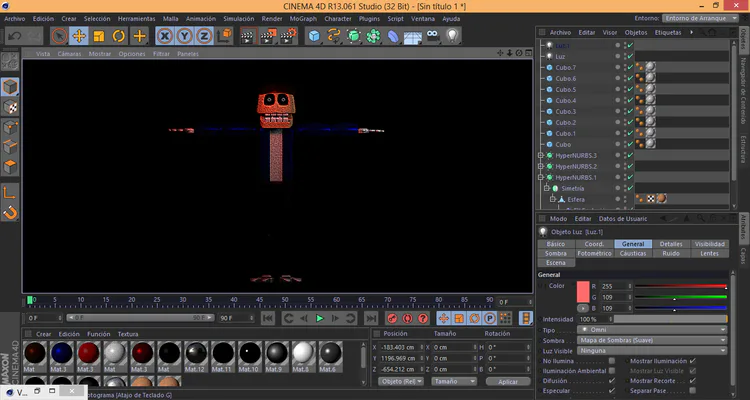Toggle X axis lock
This screenshot has height=400, width=750.
165,36
